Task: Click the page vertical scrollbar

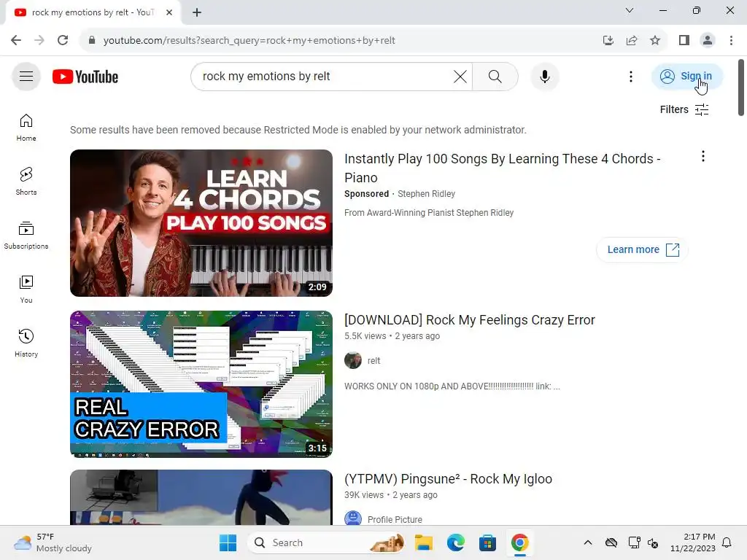Action: pos(741,87)
